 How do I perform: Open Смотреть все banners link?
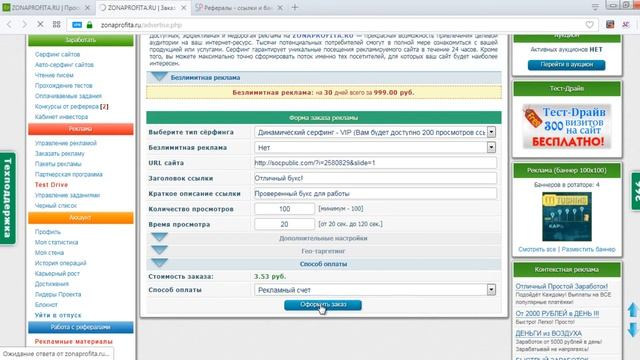pos(537,249)
